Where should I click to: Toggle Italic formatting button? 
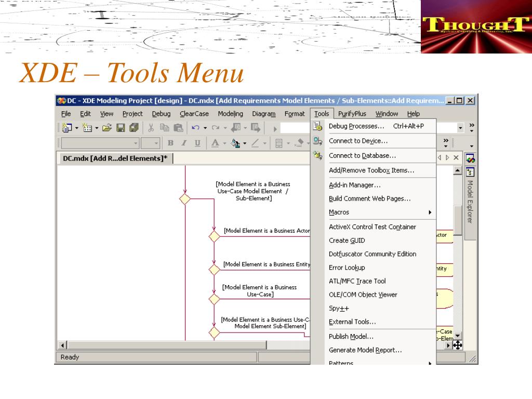click(x=184, y=143)
